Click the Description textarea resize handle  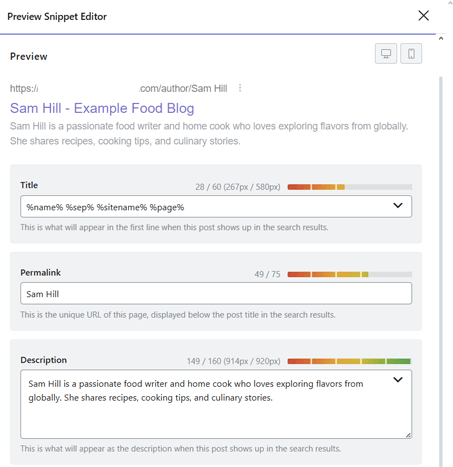click(x=408, y=435)
